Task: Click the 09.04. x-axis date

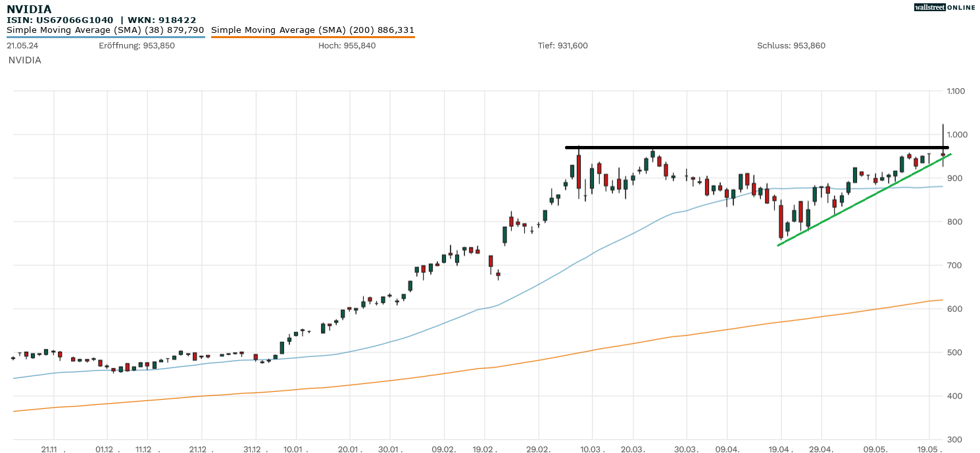Action: [727, 448]
